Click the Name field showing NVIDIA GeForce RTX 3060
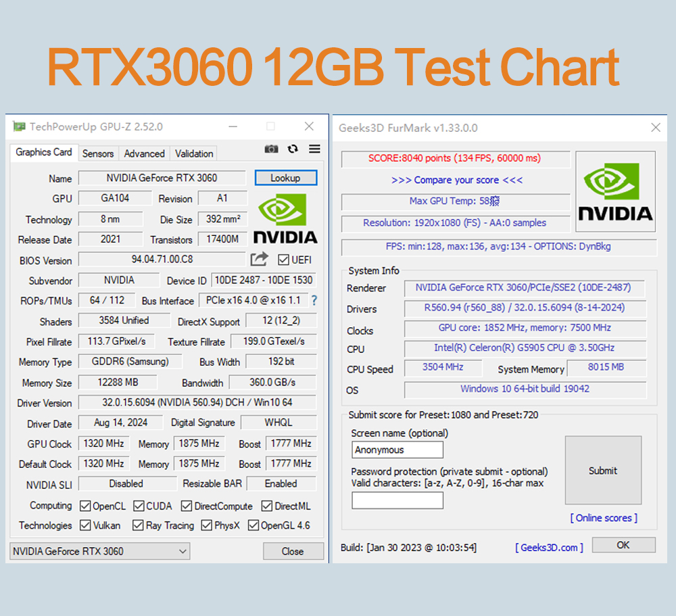The width and height of the screenshot is (676, 616). [162, 178]
